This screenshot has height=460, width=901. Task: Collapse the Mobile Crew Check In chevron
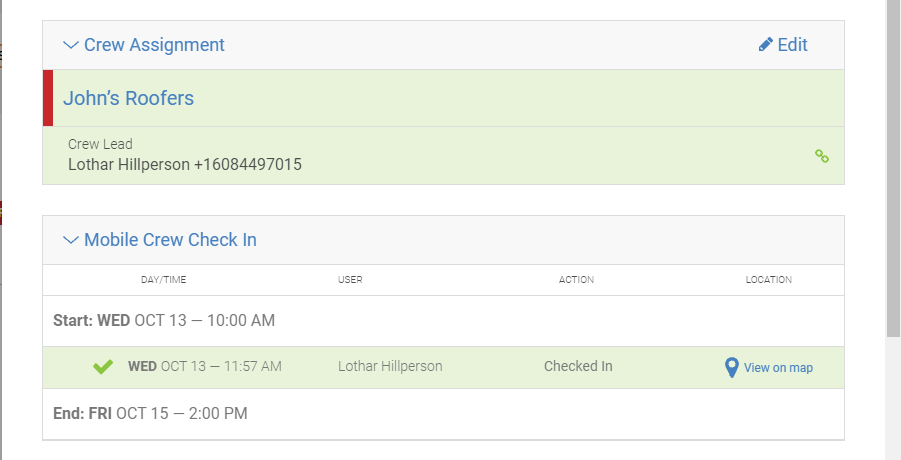point(71,240)
